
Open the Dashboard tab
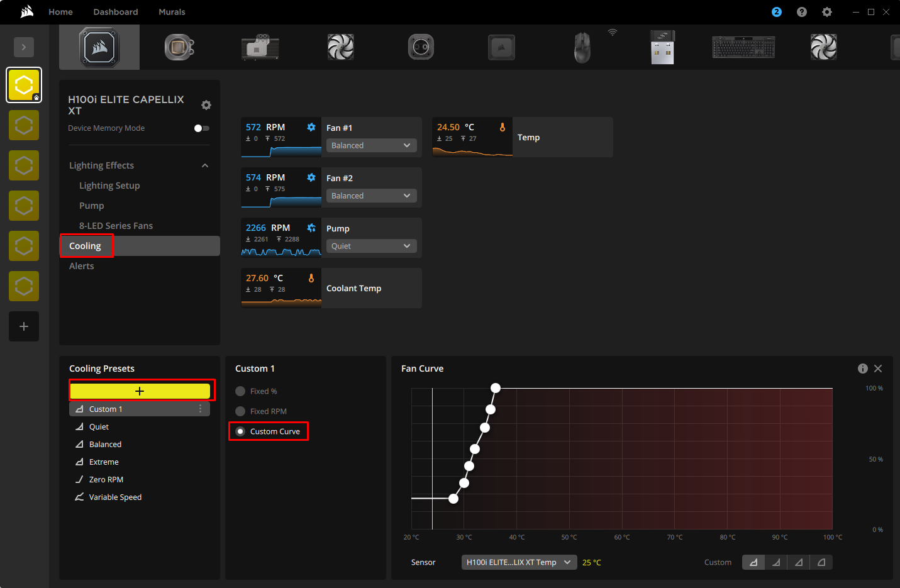pos(116,12)
